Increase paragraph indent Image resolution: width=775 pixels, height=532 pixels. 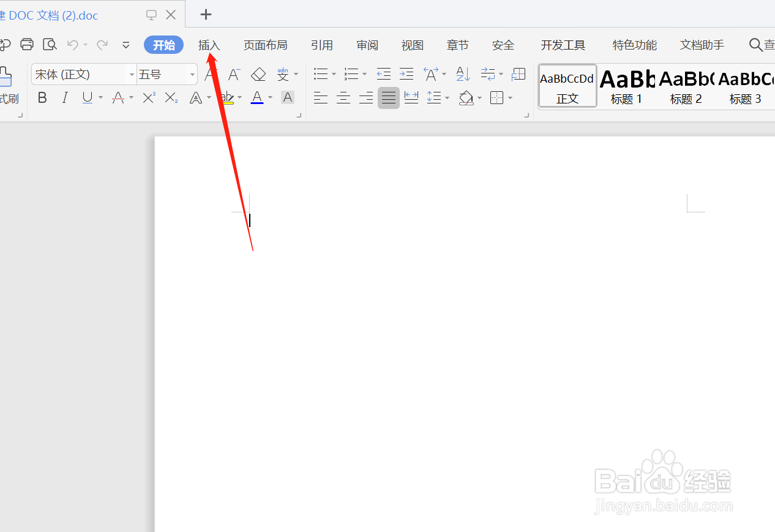[x=406, y=75]
